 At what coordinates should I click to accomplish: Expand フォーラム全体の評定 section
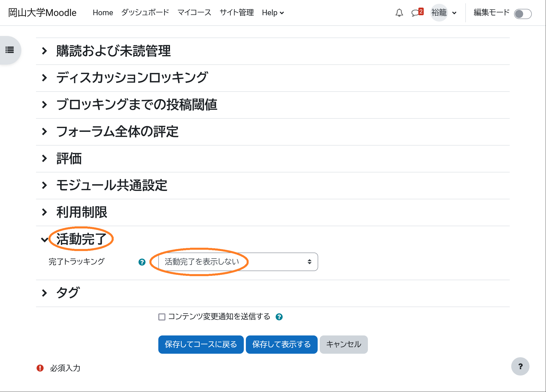pos(44,132)
